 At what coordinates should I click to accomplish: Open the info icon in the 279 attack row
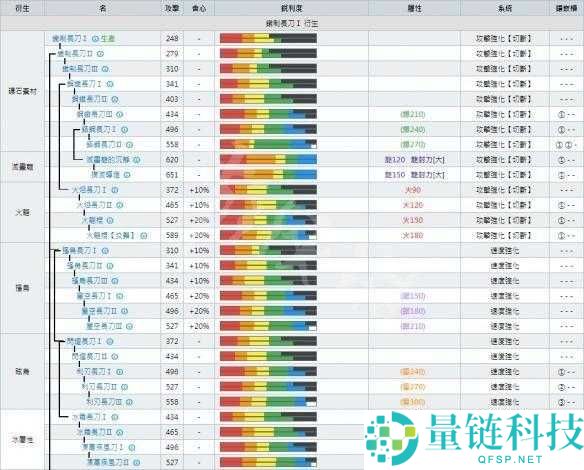[x=100, y=54]
